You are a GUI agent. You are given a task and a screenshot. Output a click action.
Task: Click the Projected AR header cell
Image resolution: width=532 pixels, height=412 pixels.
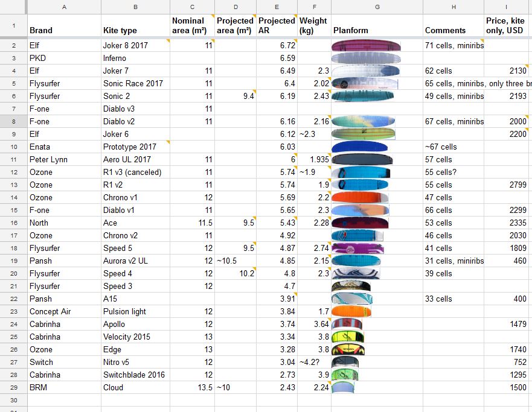277,25
